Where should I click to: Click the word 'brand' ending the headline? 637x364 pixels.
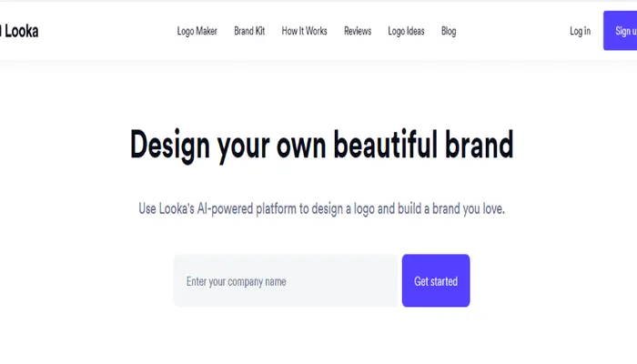tap(481, 144)
